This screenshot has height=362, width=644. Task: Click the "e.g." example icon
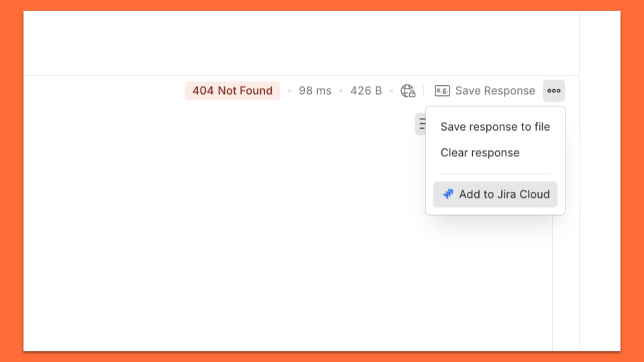(x=442, y=91)
